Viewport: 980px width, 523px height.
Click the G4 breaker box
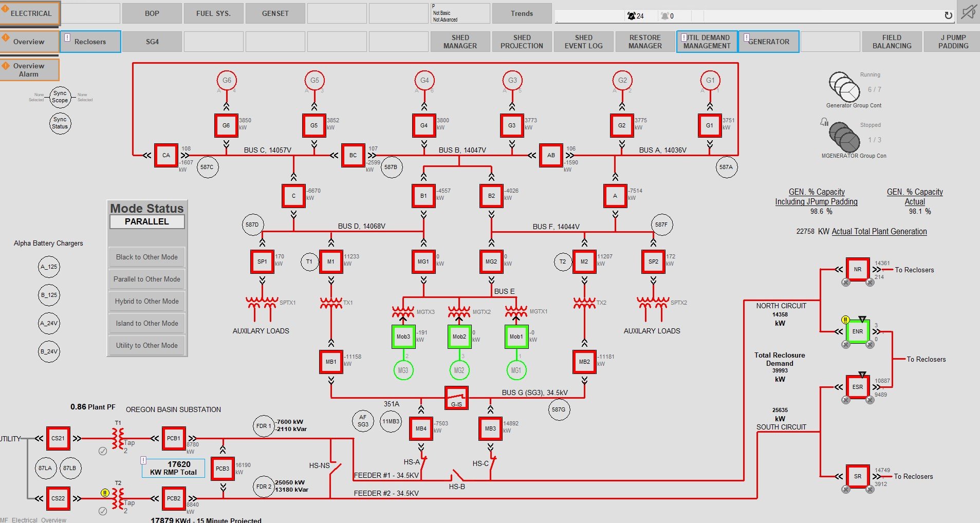[424, 125]
